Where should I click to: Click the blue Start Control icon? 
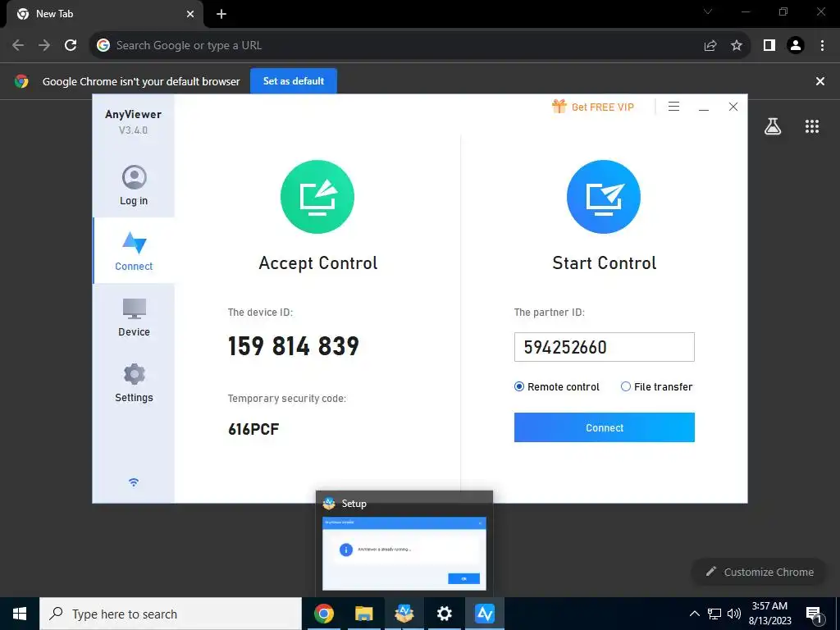(604, 197)
